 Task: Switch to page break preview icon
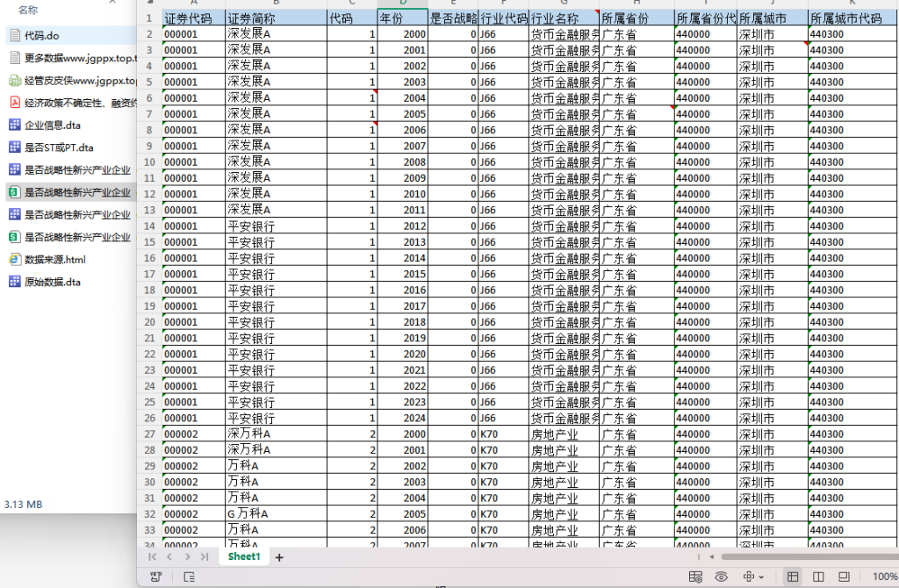[844, 577]
